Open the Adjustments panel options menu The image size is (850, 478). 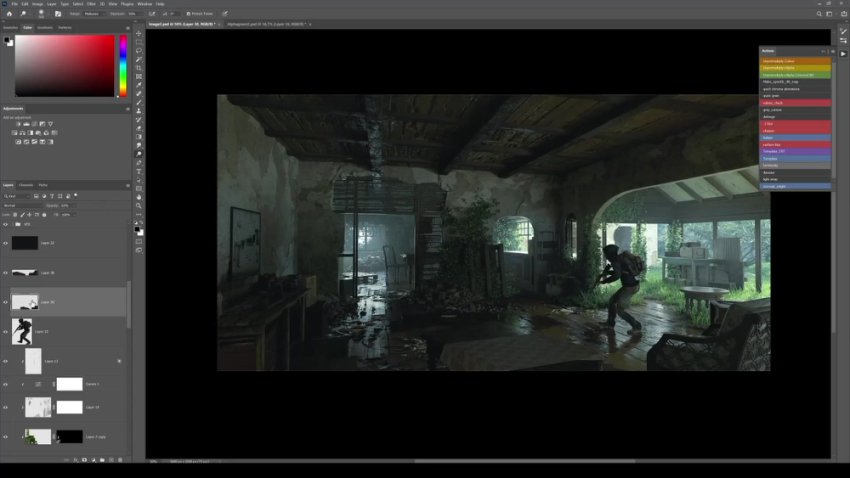coord(128,108)
